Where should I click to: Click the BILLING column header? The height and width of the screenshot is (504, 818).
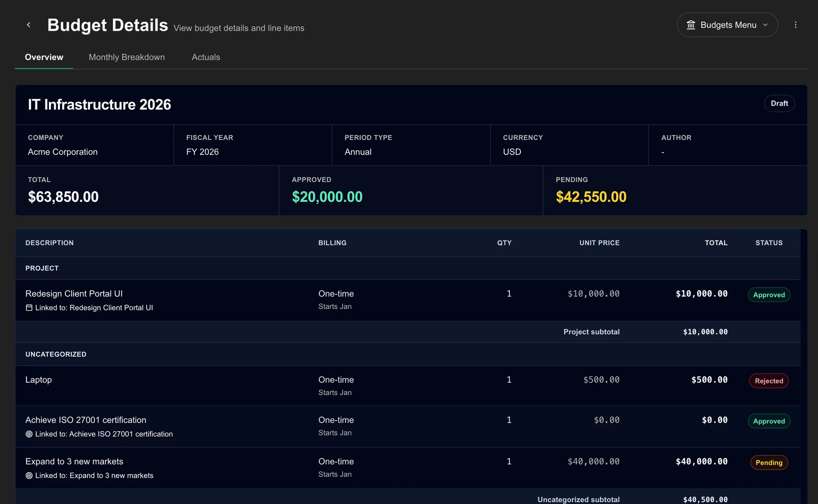pyautogui.click(x=332, y=243)
